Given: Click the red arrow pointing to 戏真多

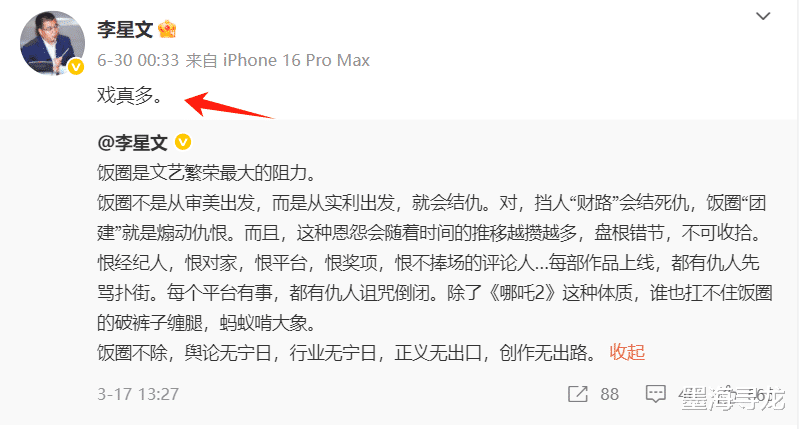Looking at the screenshot, I should (229, 104).
